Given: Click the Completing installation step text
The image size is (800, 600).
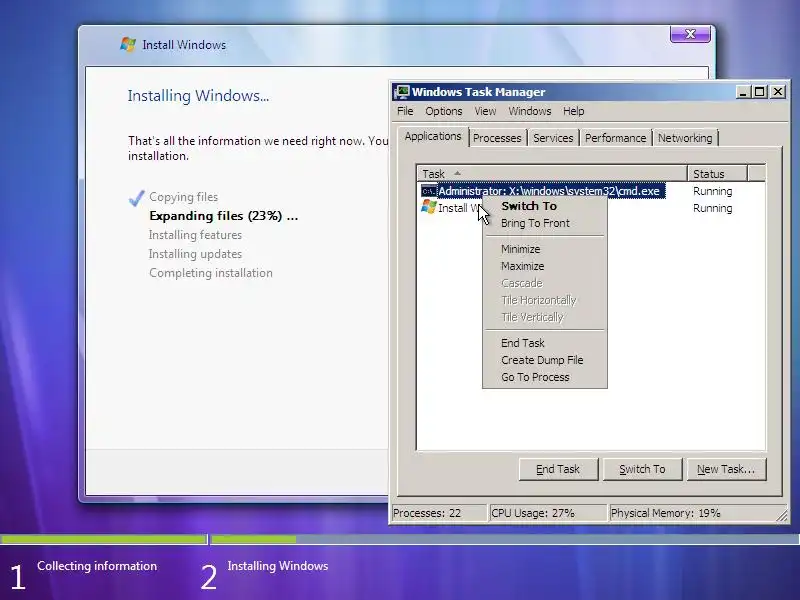Looking at the screenshot, I should pyautogui.click(x=211, y=273).
